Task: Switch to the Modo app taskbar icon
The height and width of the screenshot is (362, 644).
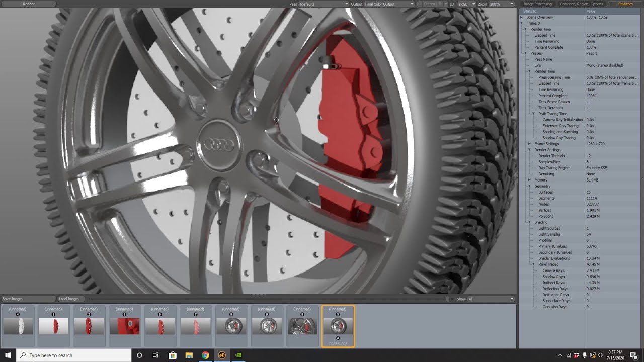Action: pos(222,355)
